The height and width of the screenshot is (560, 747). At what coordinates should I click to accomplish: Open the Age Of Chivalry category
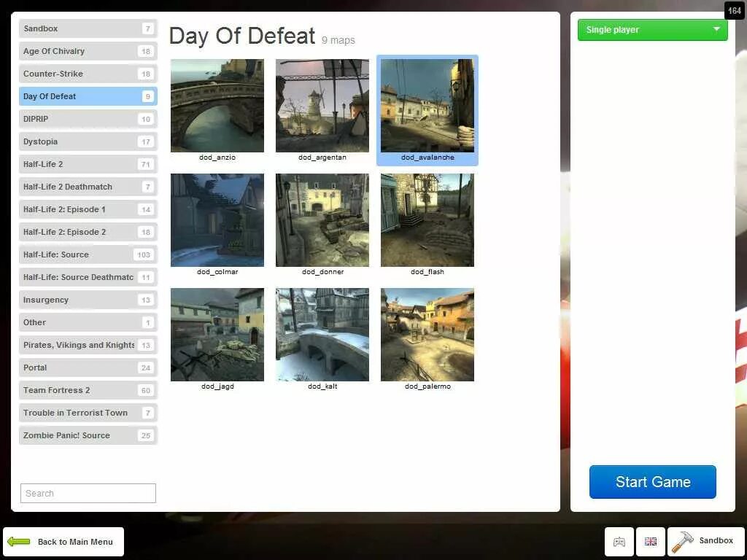(88, 51)
